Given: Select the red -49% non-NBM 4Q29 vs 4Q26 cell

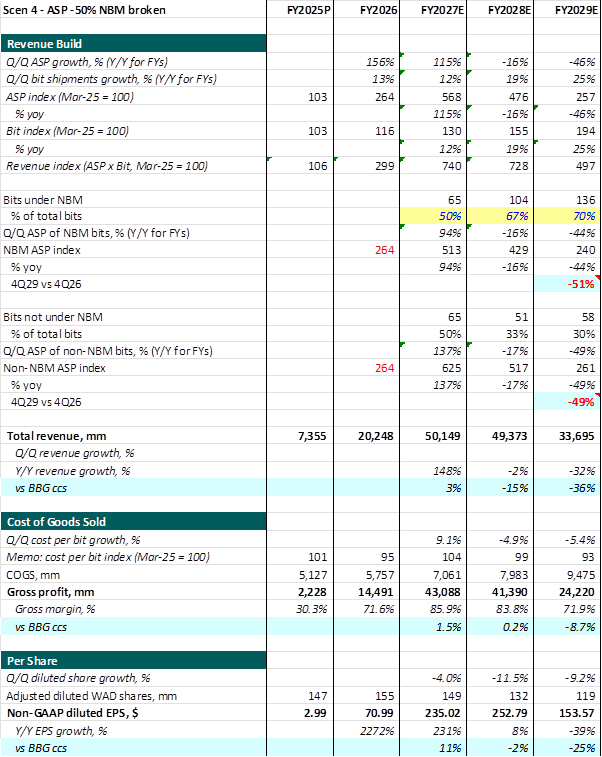Looking at the screenshot, I should pyautogui.click(x=568, y=402).
